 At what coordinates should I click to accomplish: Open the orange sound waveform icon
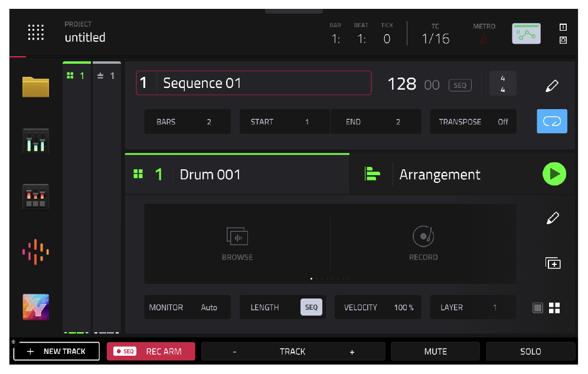[35, 252]
